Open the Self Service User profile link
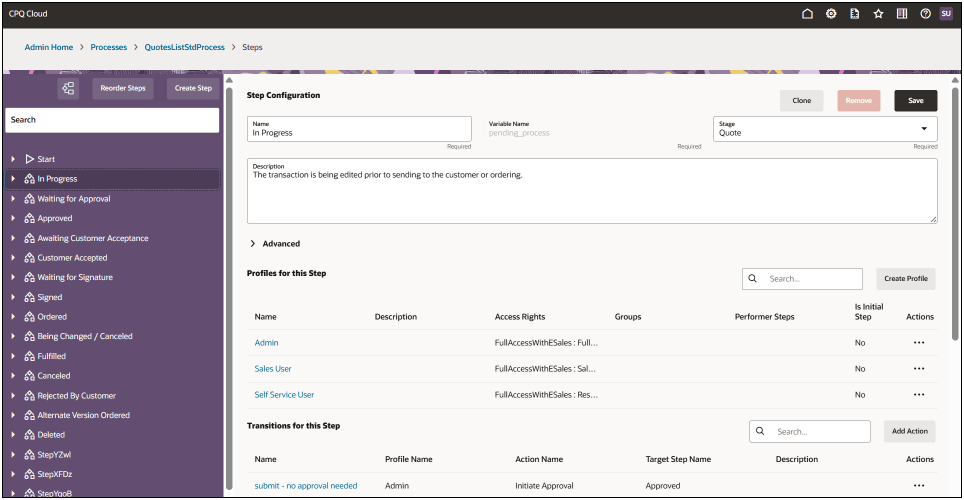Screen dimensions: 964x500 point(284,394)
